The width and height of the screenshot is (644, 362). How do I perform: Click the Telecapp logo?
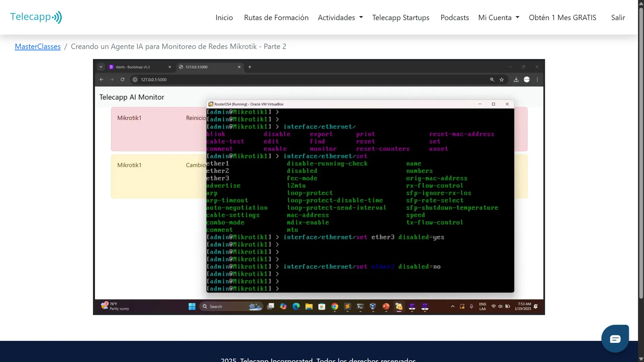point(36,17)
